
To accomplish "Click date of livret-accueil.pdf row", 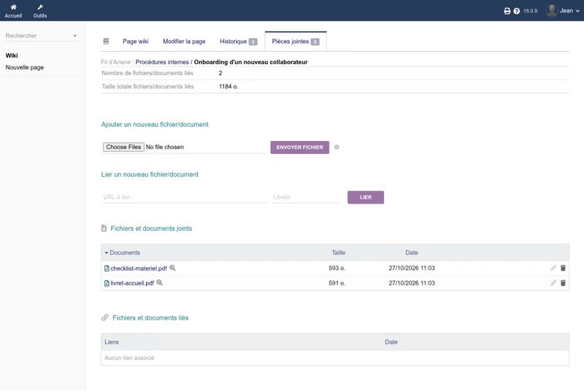I will (412, 283).
